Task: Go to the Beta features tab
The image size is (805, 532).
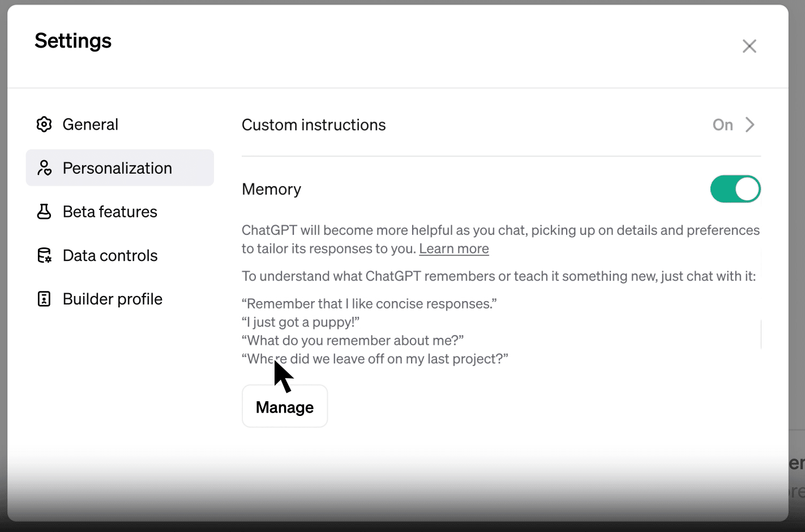Action: click(x=110, y=212)
